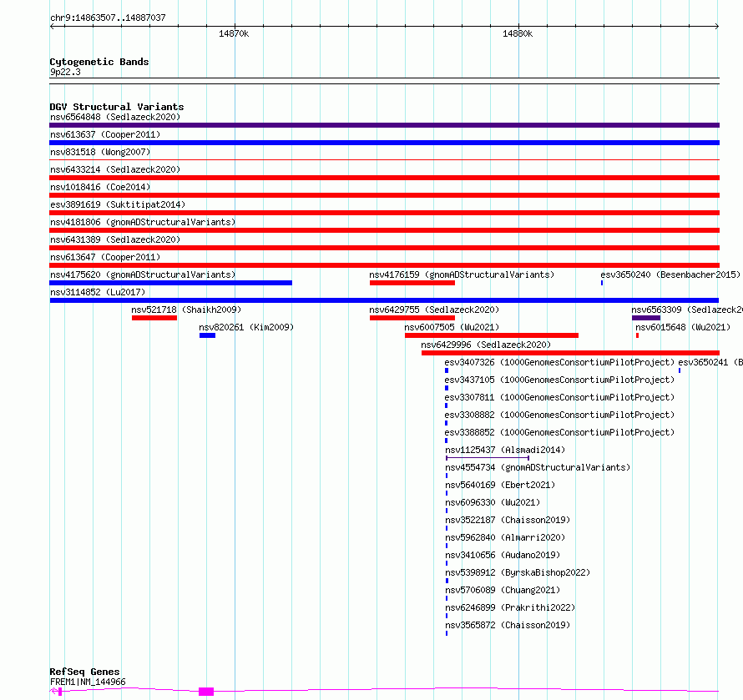Click esv3307811 (1000GenomesConsortiumPilotProject) label

click(559, 397)
